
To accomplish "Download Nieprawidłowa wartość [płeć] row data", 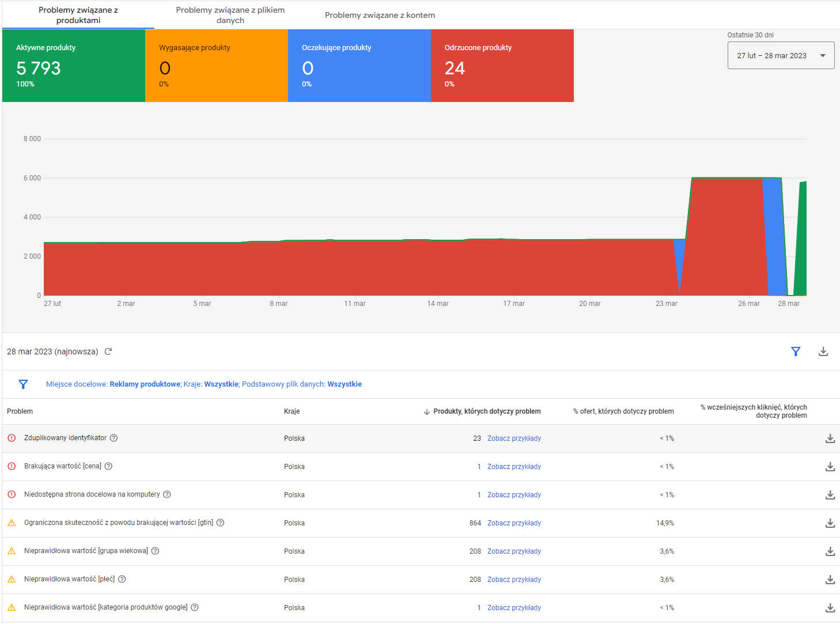I will pos(830,580).
